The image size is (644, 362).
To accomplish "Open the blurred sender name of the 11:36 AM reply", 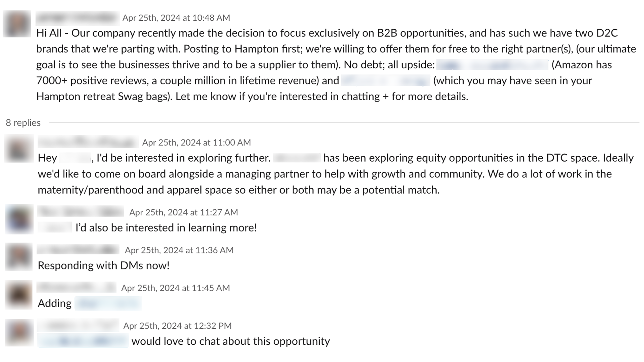I will [x=78, y=250].
